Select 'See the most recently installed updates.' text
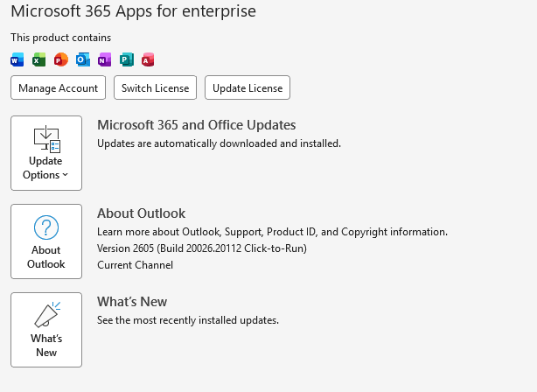This screenshot has height=392, width=537. pos(188,320)
